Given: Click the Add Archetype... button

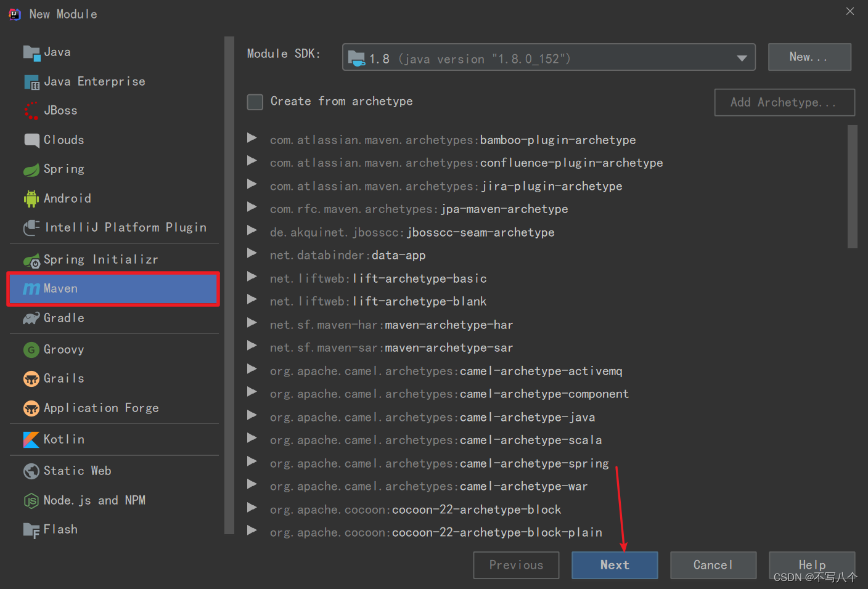Looking at the screenshot, I should (784, 102).
